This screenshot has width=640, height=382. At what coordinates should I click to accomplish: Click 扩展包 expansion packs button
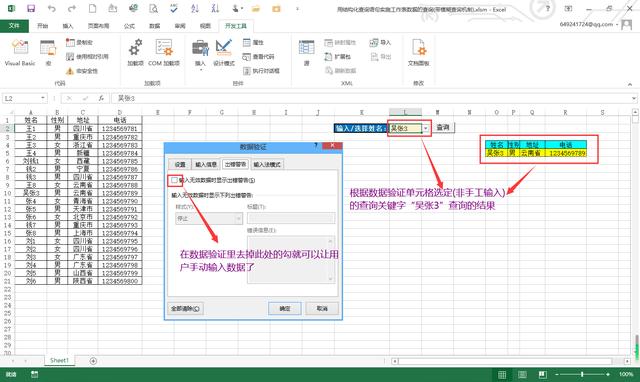(x=338, y=56)
